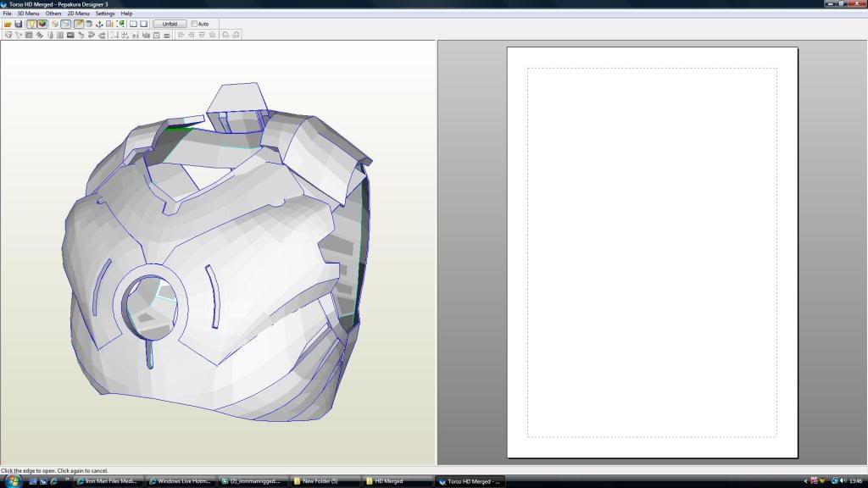This screenshot has height=488, width=868.
Task: Toggle the yellow pencil edge icon
Action: pyautogui.click(x=79, y=24)
